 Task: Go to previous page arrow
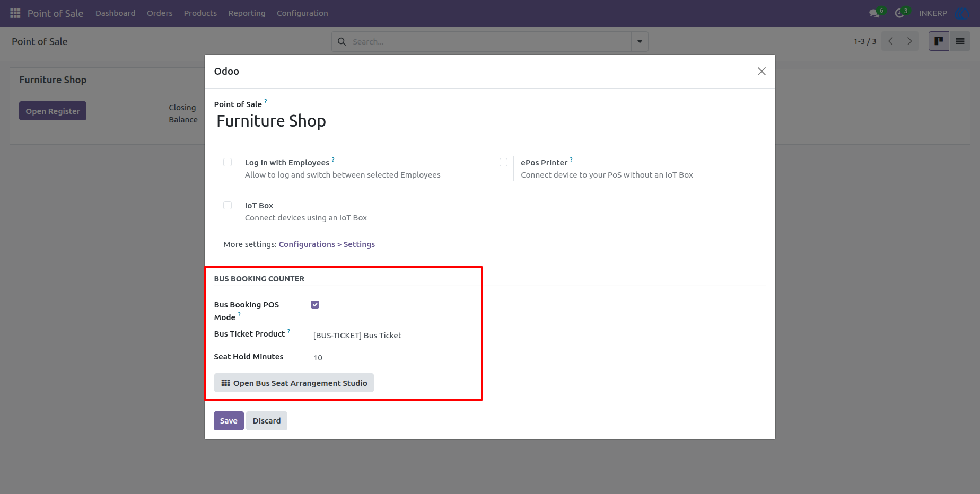(891, 41)
